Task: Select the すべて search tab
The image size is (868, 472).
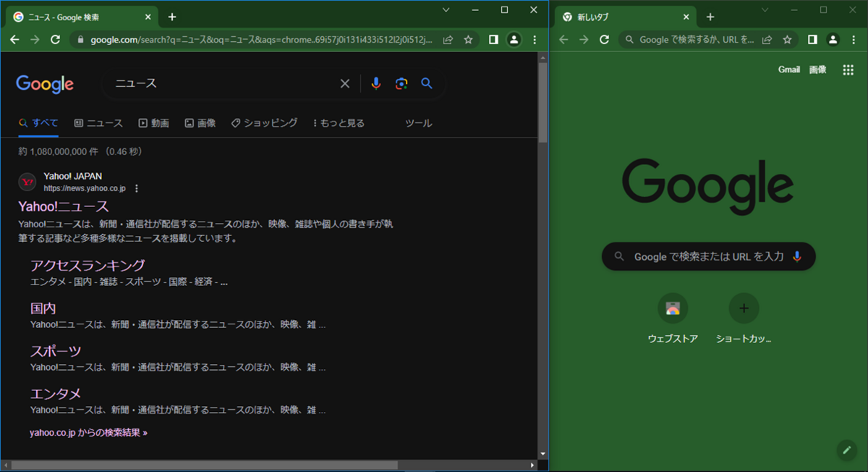Action: click(x=38, y=123)
